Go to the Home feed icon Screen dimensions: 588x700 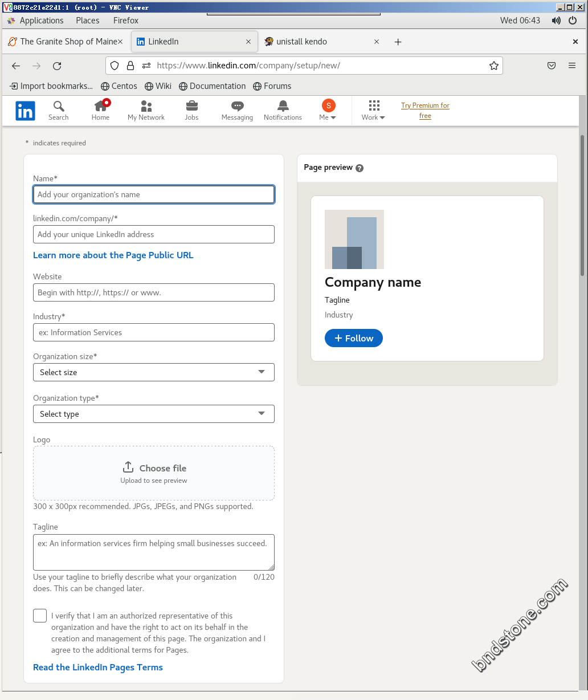point(101,106)
